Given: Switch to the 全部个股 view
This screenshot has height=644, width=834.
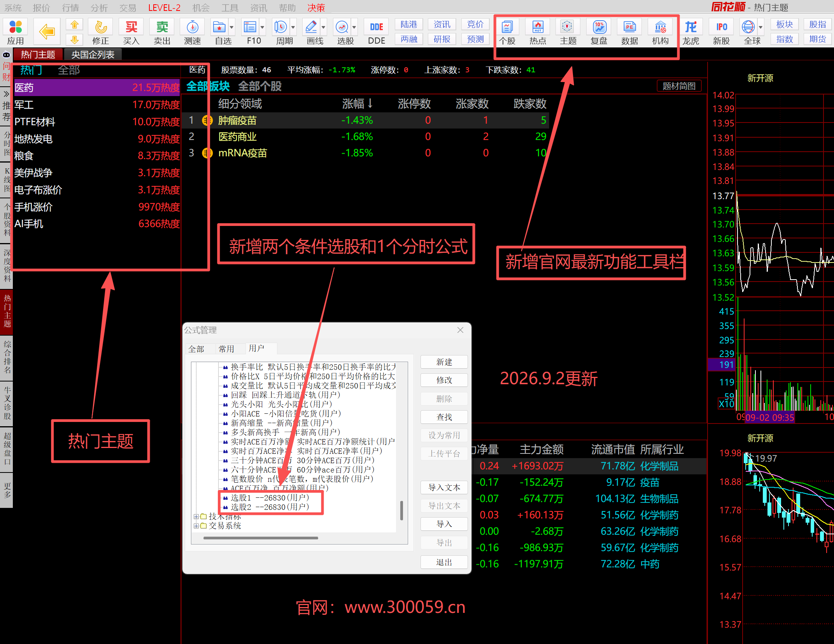Looking at the screenshot, I should (x=260, y=86).
